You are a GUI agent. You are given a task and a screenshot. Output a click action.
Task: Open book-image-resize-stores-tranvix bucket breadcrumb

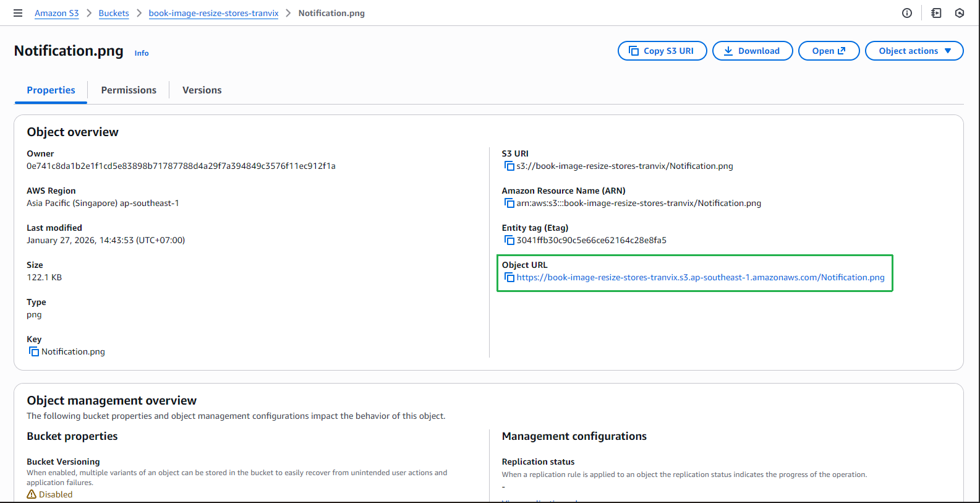[214, 13]
